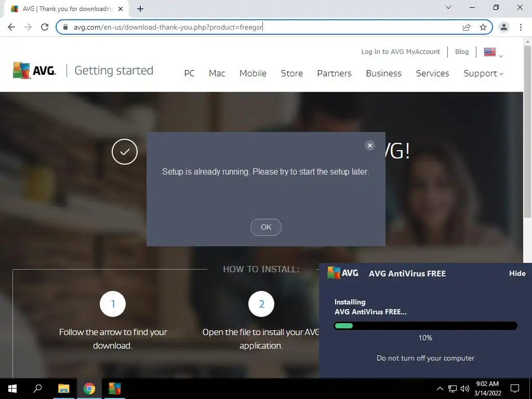Click the browser forward arrow
Image resolution: width=532 pixels, height=399 pixels.
pyautogui.click(x=28, y=27)
